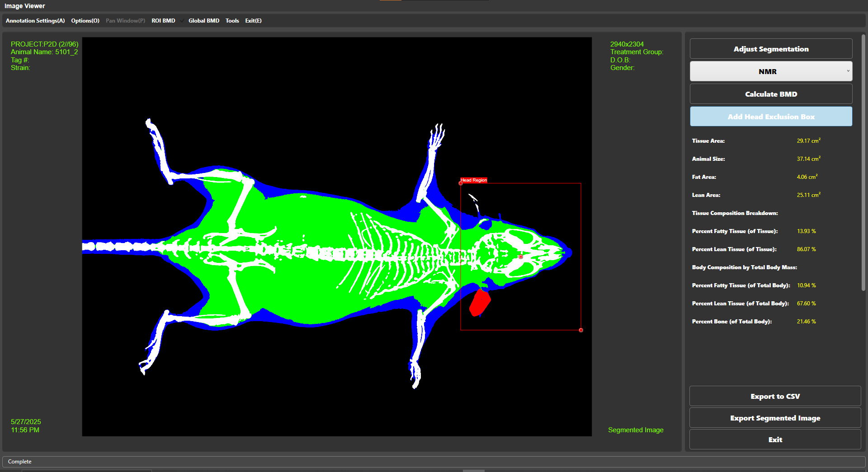Click the 'Tissue Composition Breakdown:' heading
The image size is (868, 472).
click(x=735, y=213)
